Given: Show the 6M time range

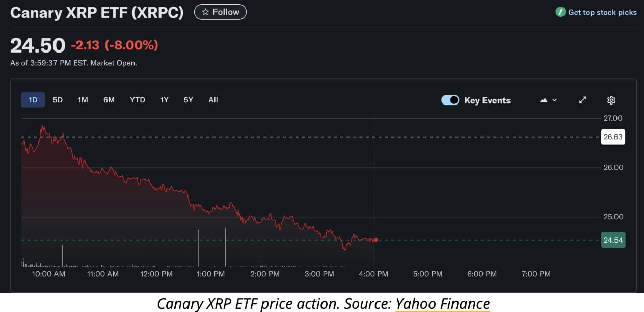Looking at the screenshot, I should coord(109,100).
